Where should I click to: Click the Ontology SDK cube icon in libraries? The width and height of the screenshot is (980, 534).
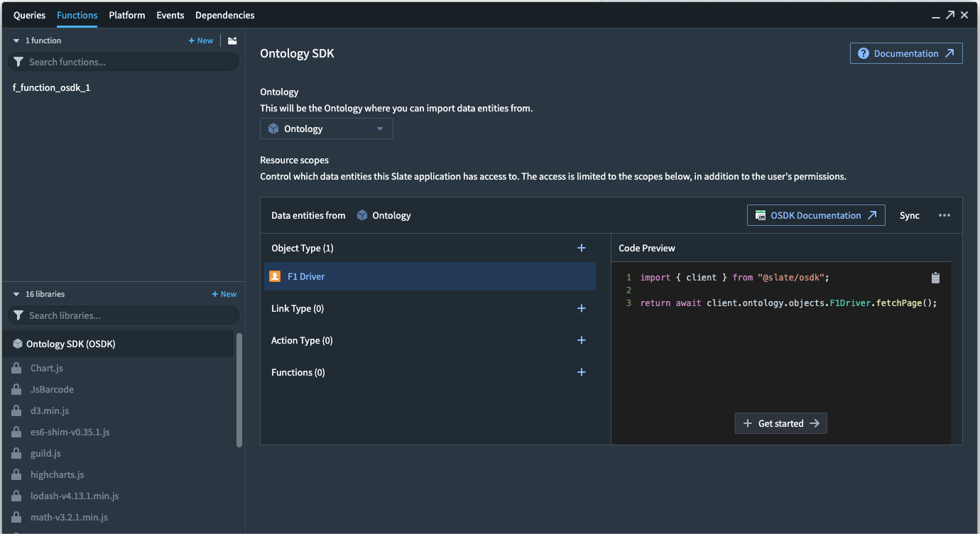(18, 344)
